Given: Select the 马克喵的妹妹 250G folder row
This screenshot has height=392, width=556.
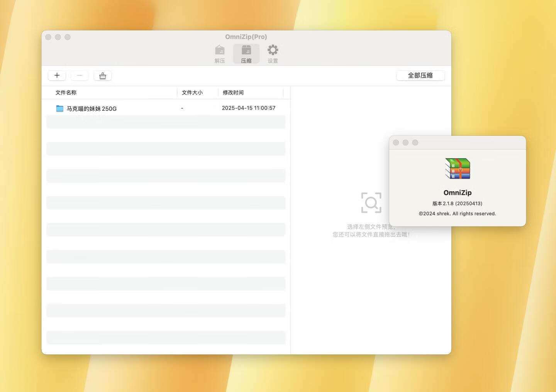Looking at the screenshot, I should [x=166, y=108].
